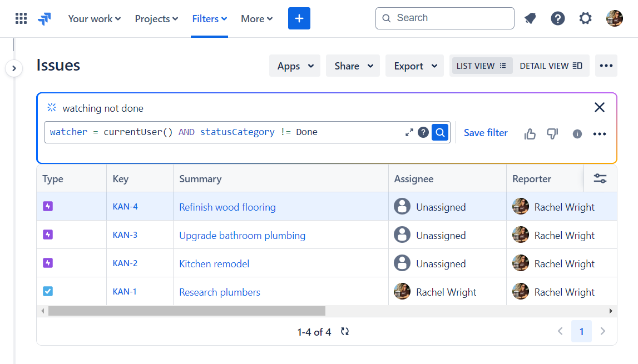
Task: Expand the Projects menu
Action: (156, 18)
